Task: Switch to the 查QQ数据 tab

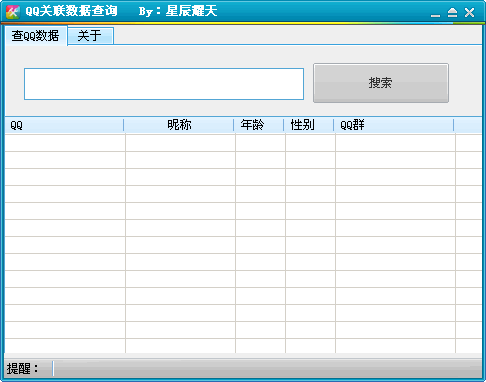Action: point(36,36)
